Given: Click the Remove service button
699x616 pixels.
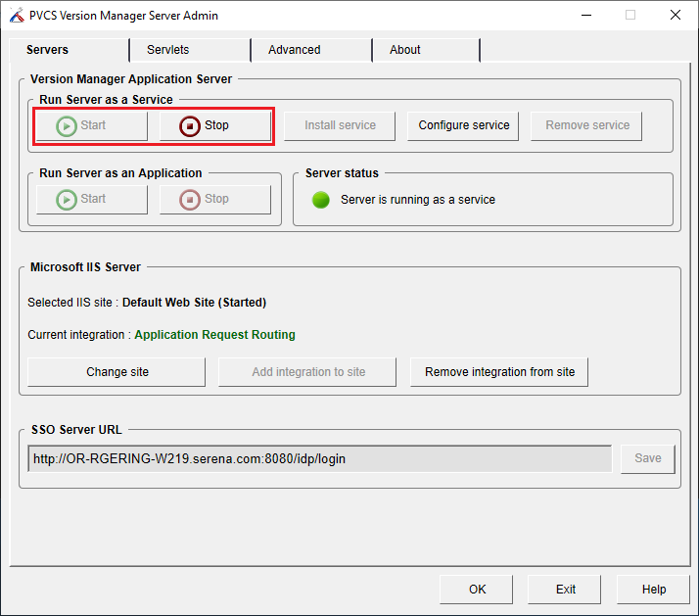Looking at the screenshot, I should pyautogui.click(x=586, y=125).
